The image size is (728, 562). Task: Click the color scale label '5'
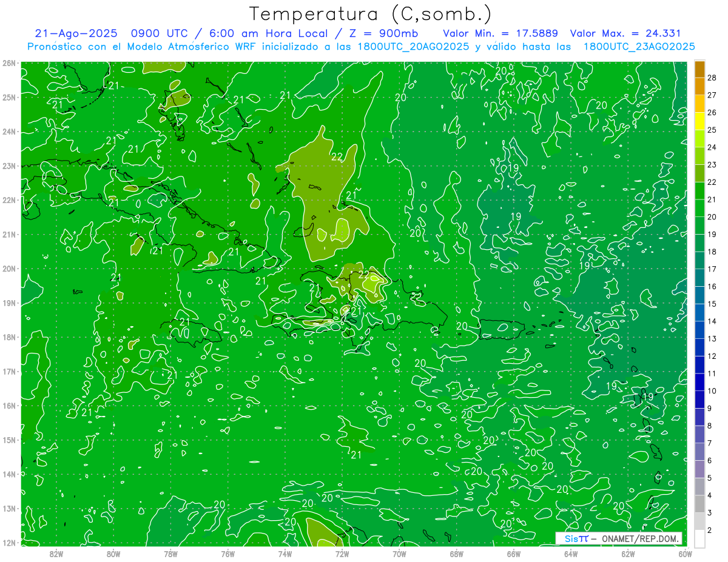(710, 478)
